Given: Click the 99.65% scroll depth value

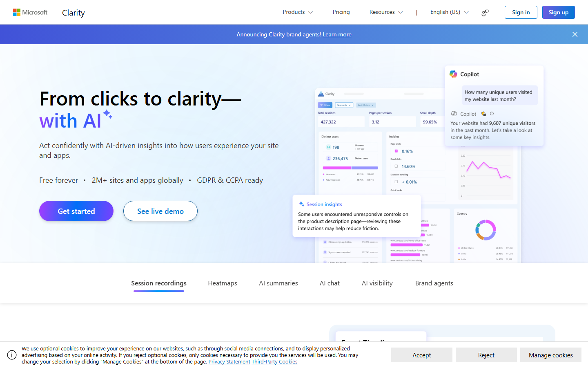Looking at the screenshot, I should pos(430,122).
